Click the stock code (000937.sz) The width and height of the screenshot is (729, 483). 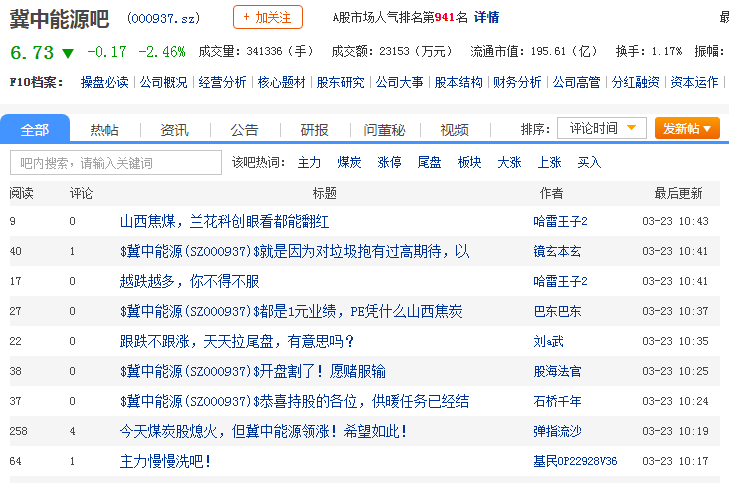tap(163, 19)
